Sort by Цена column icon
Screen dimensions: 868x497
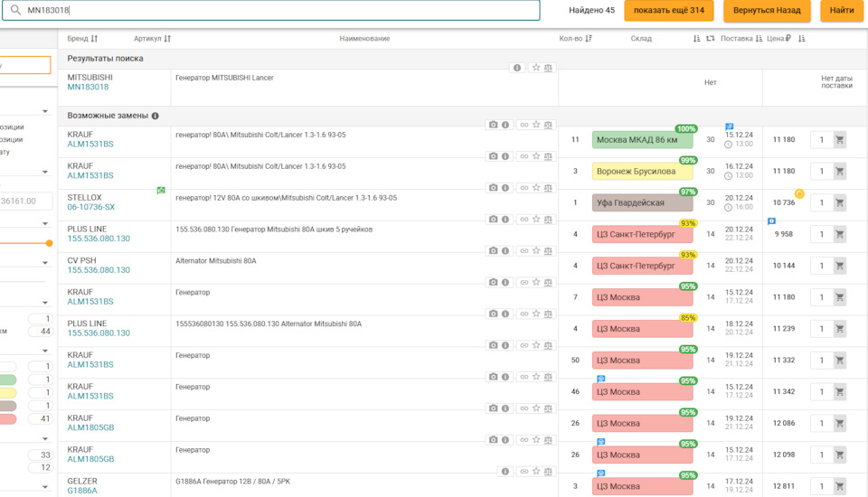pos(802,38)
